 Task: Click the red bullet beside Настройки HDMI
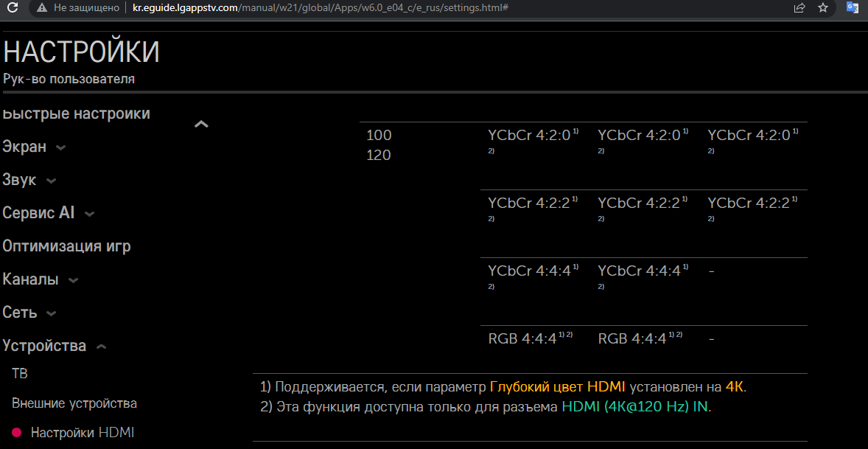pos(17,433)
